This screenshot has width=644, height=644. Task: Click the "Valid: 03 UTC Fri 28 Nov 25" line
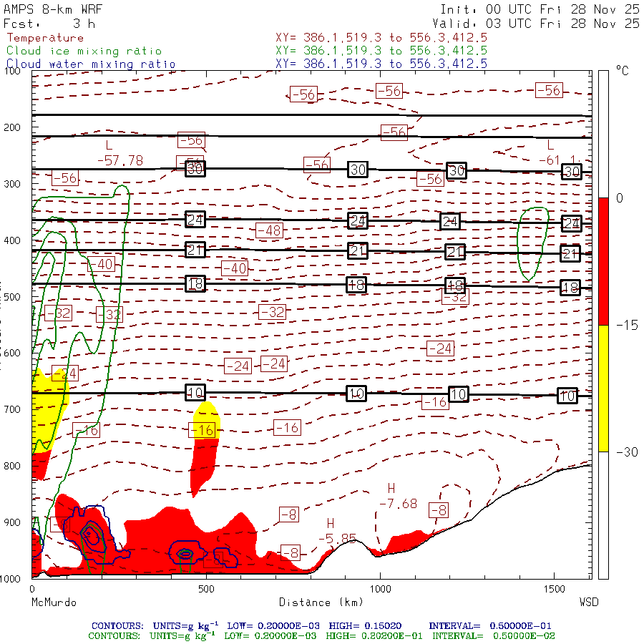click(535, 24)
